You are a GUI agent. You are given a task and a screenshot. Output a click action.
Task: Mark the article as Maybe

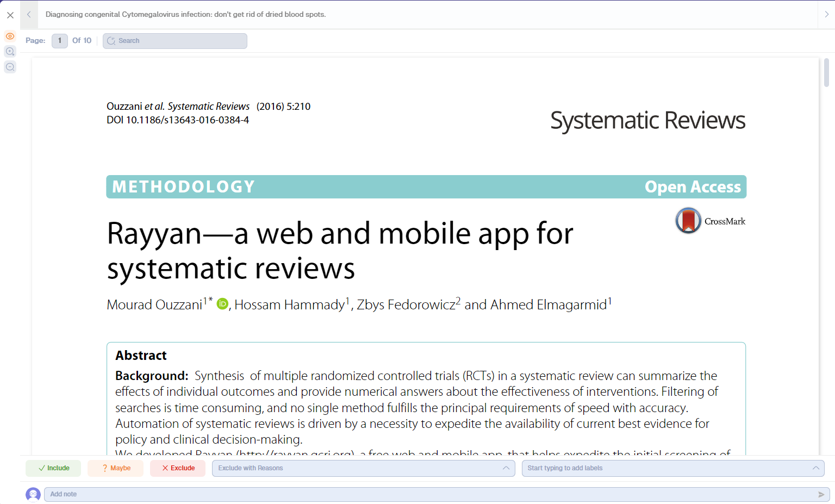tap(115, 468)
